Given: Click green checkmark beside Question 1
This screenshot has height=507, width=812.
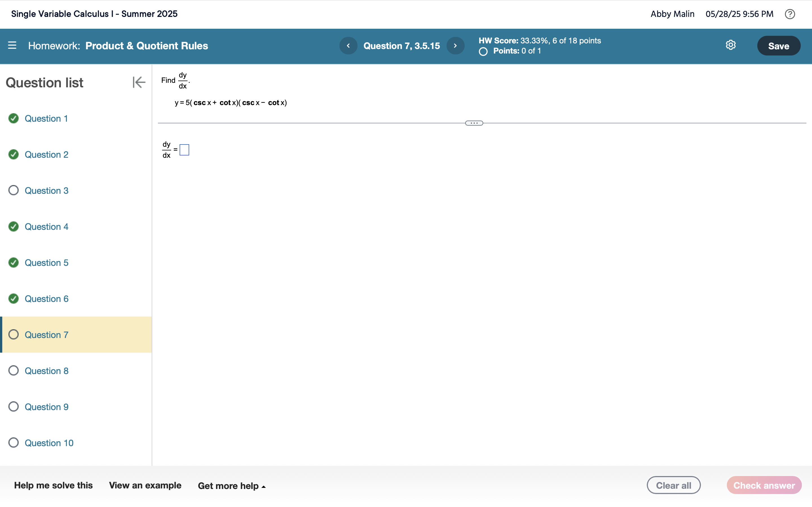Looking at the screenshot, I should click(14, 118).
